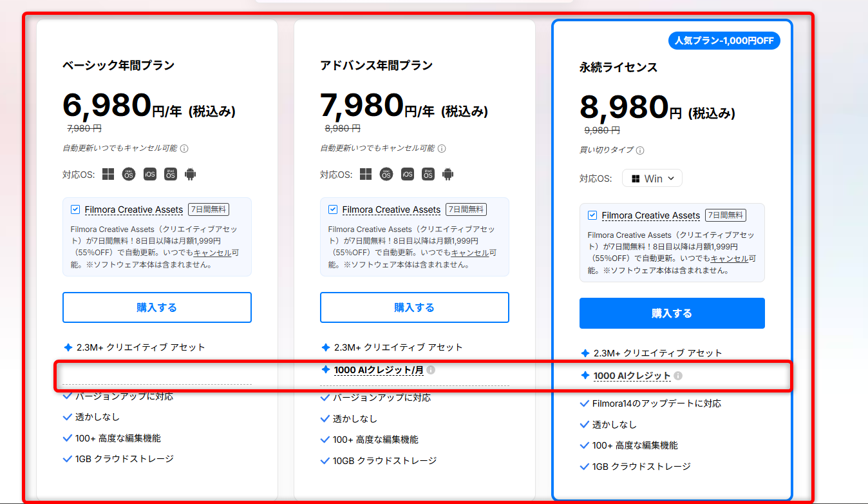Disable Filmora Creative Assets in 永続ライセンス card
Screen dimensions: 868x504
[592, 215]
